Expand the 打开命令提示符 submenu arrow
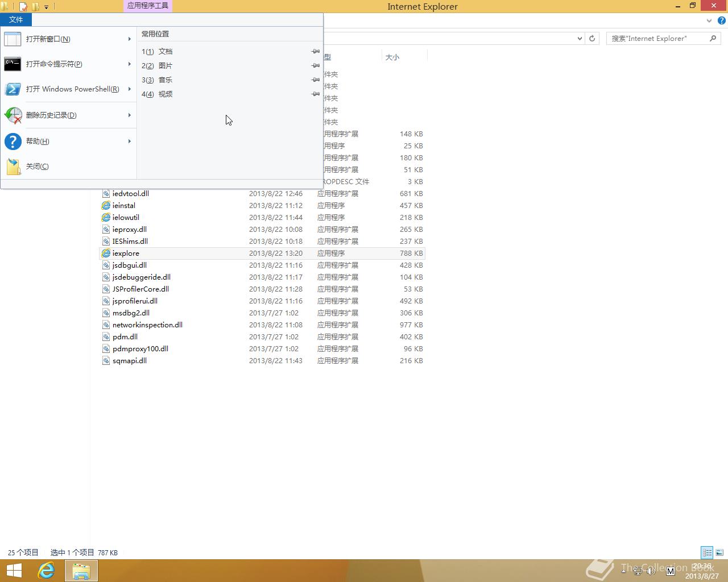The width and height of the screenshot is (728, 582). pyautogui.click(x=130, y=64)
